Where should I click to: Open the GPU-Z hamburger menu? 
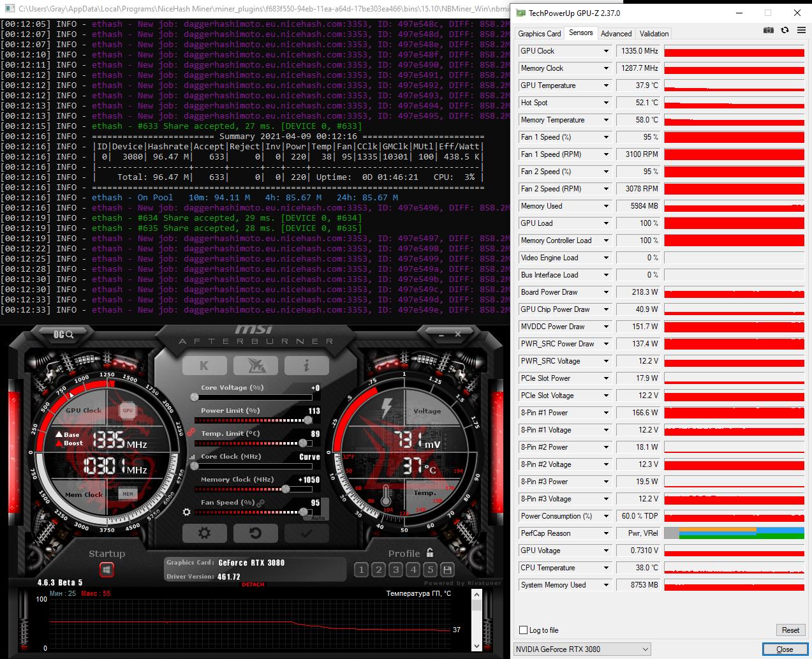pyautogui.click(x=801, y=30)
